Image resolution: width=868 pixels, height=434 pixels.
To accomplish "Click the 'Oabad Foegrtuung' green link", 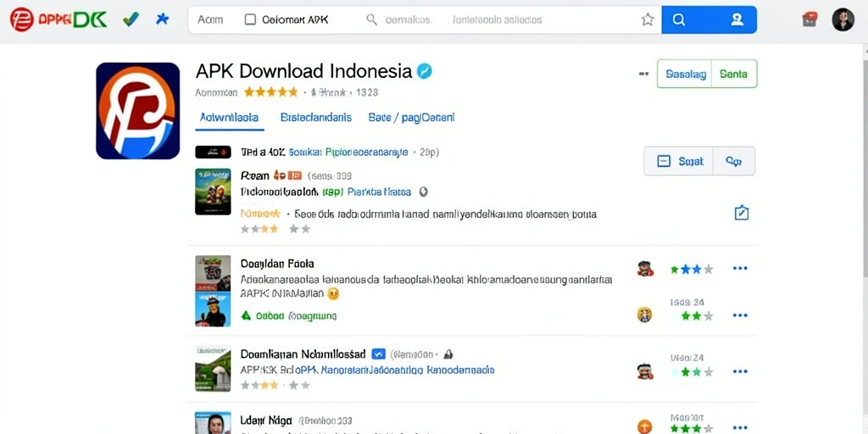I will pos(296,316).
